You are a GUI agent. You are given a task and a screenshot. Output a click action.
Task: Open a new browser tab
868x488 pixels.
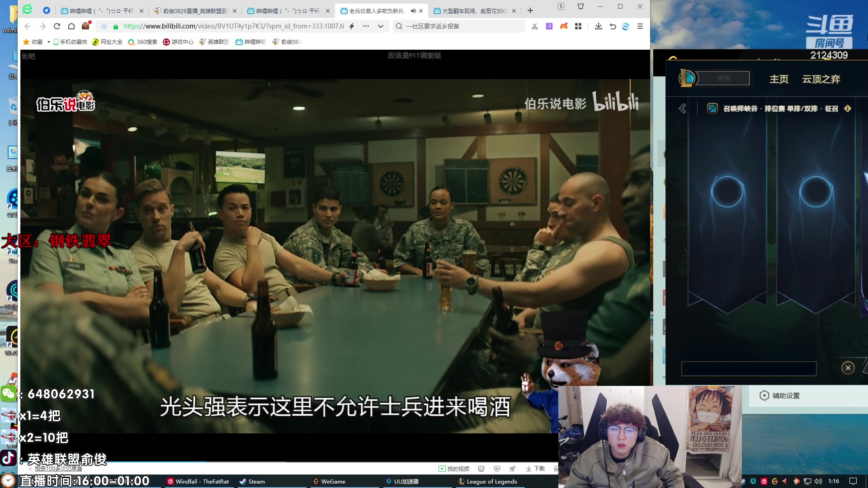click(x=530, y=11)
